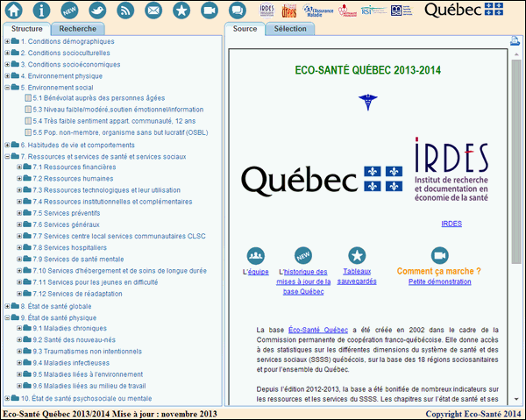The height and width of the screenshot is (420, 526).
Task: Select 7.5 Services préventifs
Action: click(x=67, y=213)
